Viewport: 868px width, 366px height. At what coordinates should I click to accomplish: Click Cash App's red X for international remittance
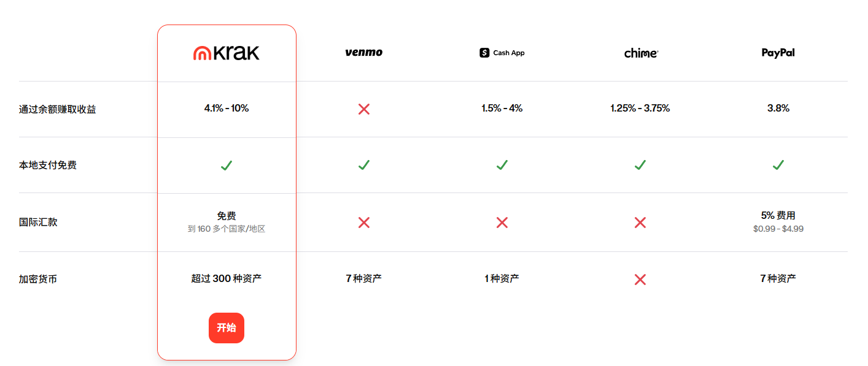pos(502,223)
